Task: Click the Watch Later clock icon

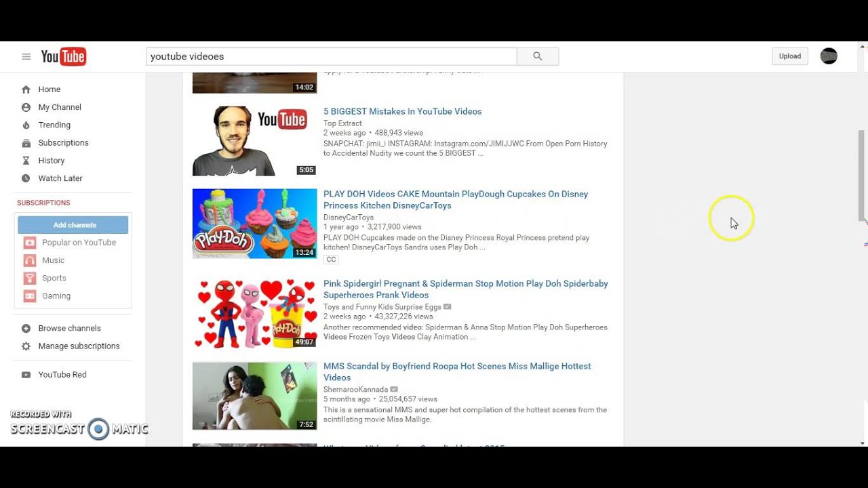Action: (26, 178)
